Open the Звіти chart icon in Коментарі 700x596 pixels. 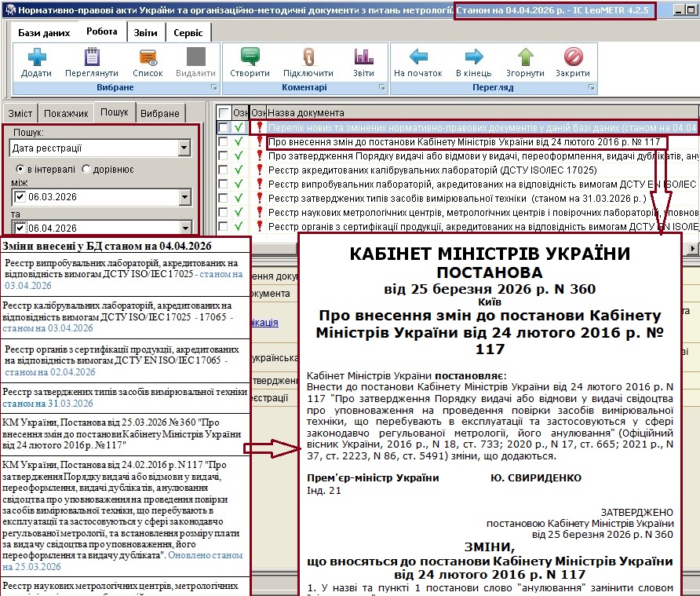[x=363, y=57]
